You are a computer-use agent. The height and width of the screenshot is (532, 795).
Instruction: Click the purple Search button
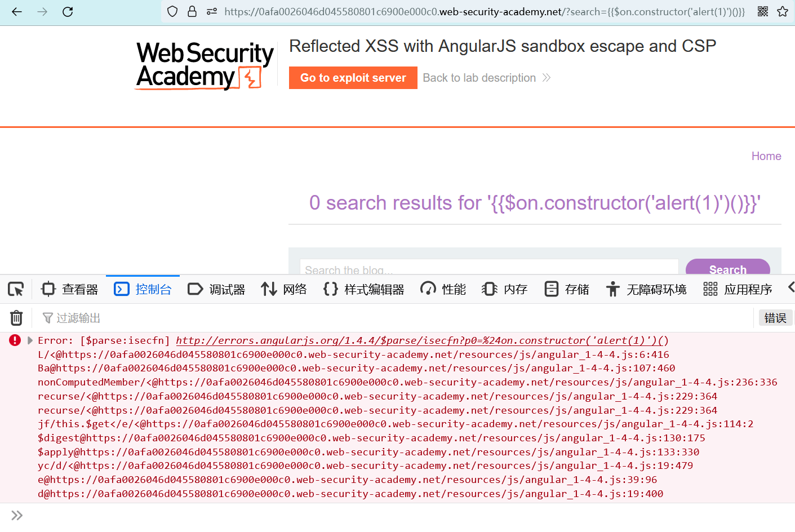727,268
